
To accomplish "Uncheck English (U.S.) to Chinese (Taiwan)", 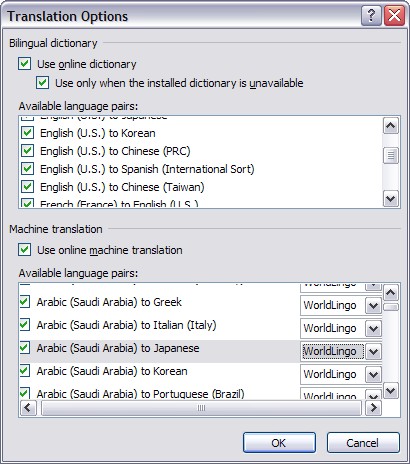I will click(27, 187).
